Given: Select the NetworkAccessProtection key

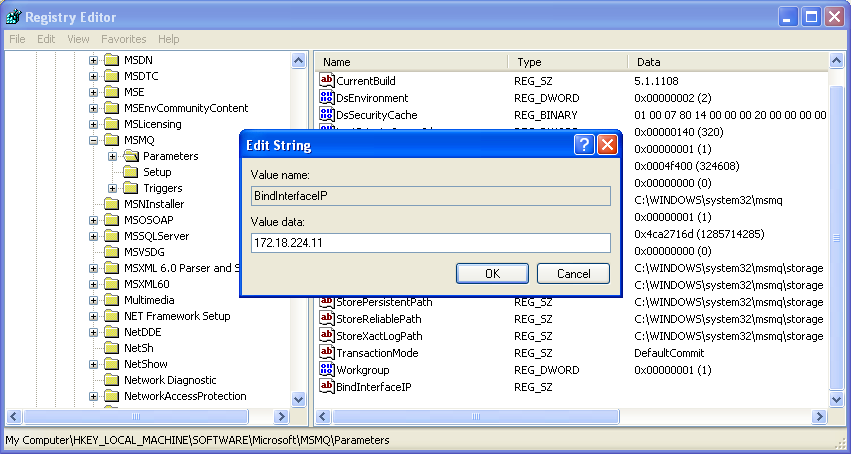Looking at the screenshot, I should 184,396.
